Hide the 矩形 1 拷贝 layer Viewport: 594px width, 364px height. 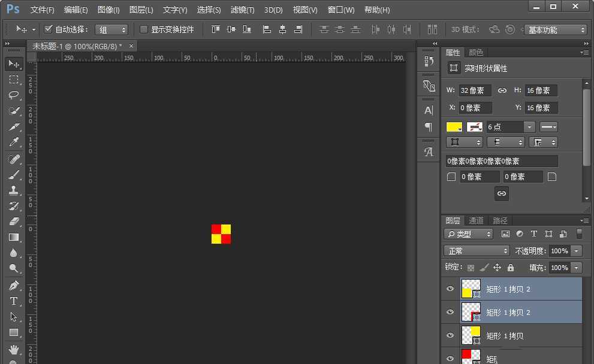point(450,336)
